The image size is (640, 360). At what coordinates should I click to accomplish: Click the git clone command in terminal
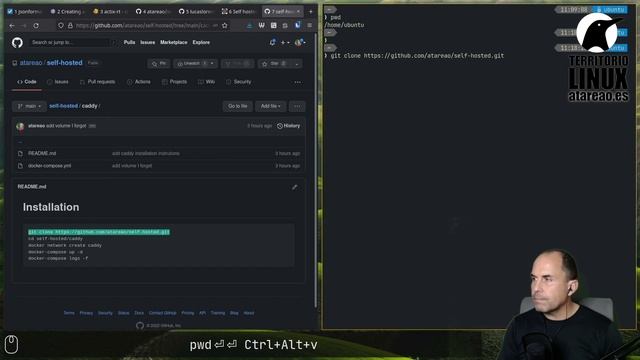(x=417, y=56)
